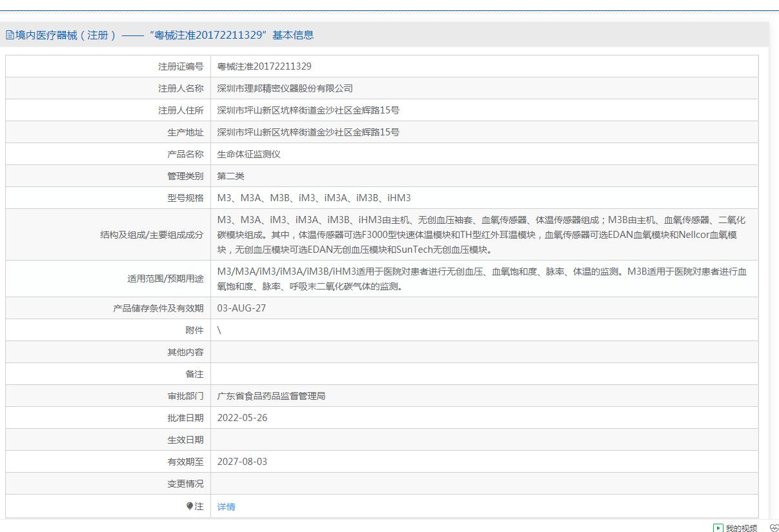
Task: Click the 适用范围/预期用途 label
Action: pyautogui.click(x=165, y=279)
